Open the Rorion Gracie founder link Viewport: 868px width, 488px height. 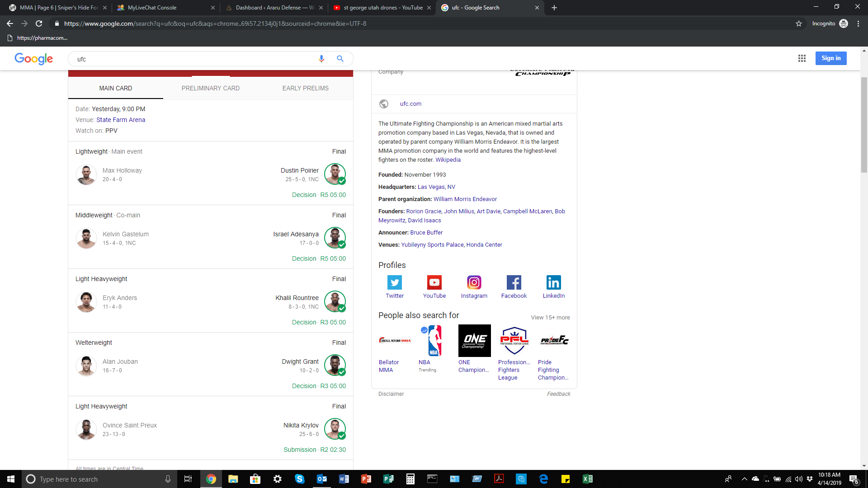coord(424,211)
